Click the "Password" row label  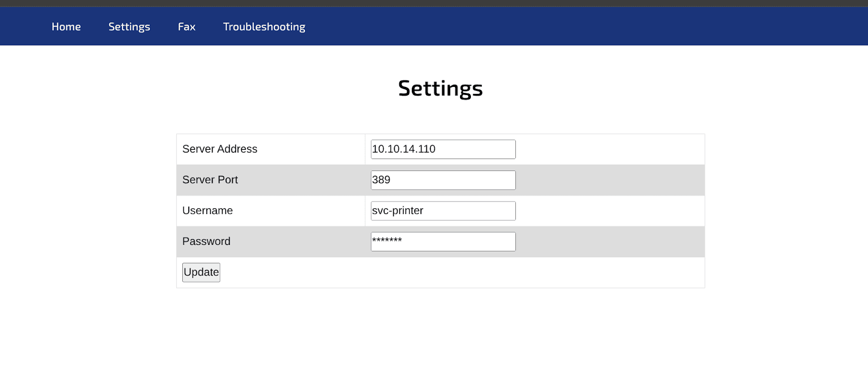click(x=206, y=242)
